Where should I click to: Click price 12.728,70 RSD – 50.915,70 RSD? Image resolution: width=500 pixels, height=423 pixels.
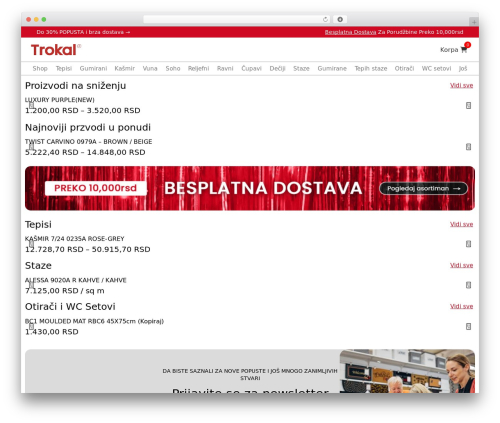[x=88, y=249]
